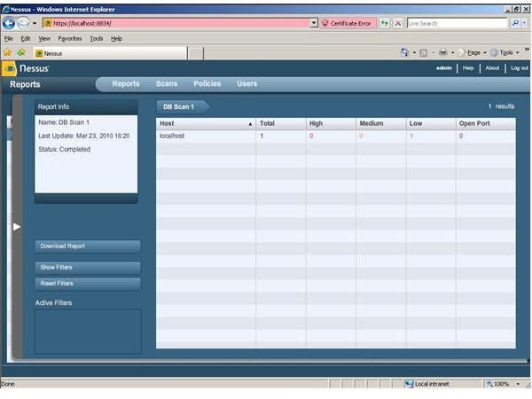Viewport: 532px width, 399px height.
Task: Select the Nessus browser tab
Action: (110, 53)
